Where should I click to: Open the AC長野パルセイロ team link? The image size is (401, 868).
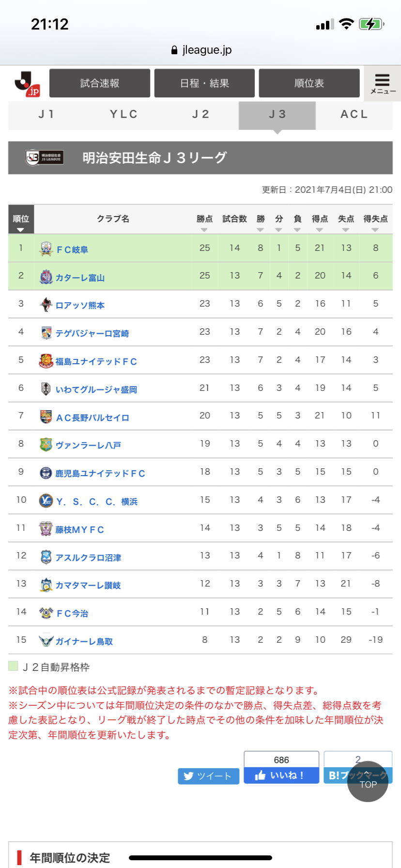pyautogui.click(x=93, y=418)
